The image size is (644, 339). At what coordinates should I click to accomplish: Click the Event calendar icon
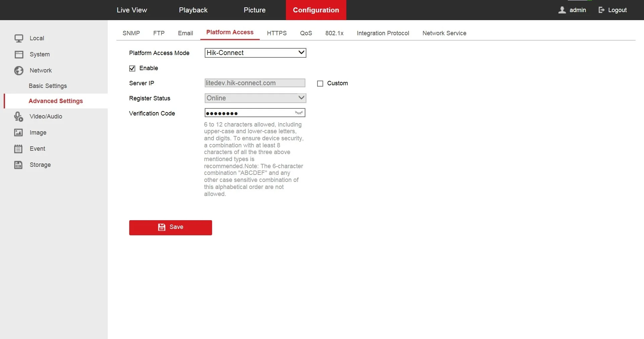pos(18,149)
